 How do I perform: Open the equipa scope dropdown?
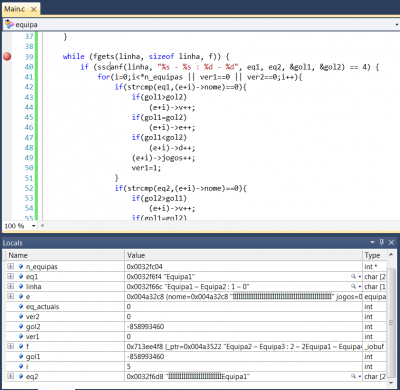[x=396, y=25]
